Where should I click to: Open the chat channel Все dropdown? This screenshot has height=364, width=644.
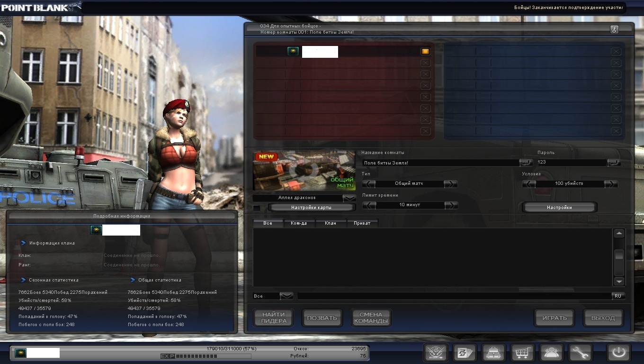tap(286, 296)
